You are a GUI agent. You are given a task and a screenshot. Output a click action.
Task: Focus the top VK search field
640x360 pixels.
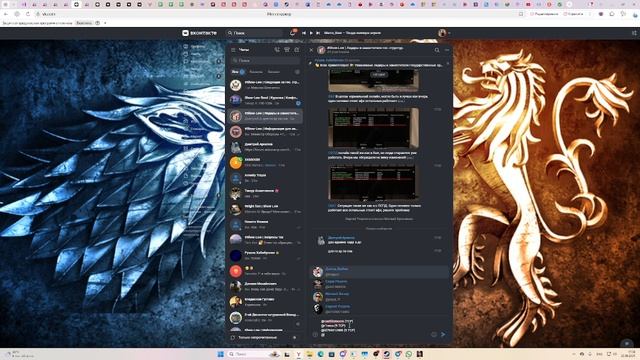click(x=255, y=33)
